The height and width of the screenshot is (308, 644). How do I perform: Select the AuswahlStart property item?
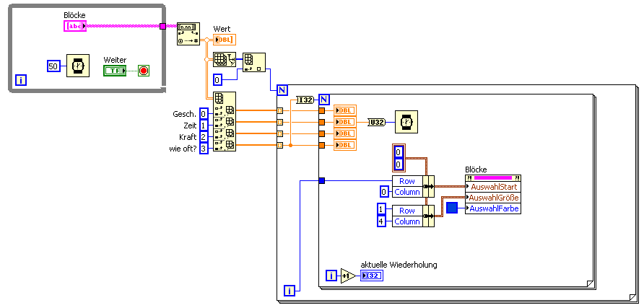[x=493, y=187]
